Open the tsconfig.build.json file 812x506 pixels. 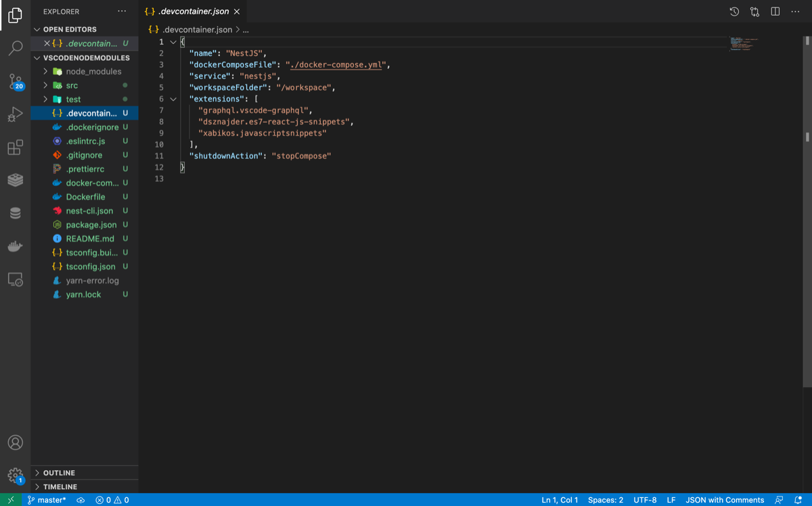pos(85,252)
